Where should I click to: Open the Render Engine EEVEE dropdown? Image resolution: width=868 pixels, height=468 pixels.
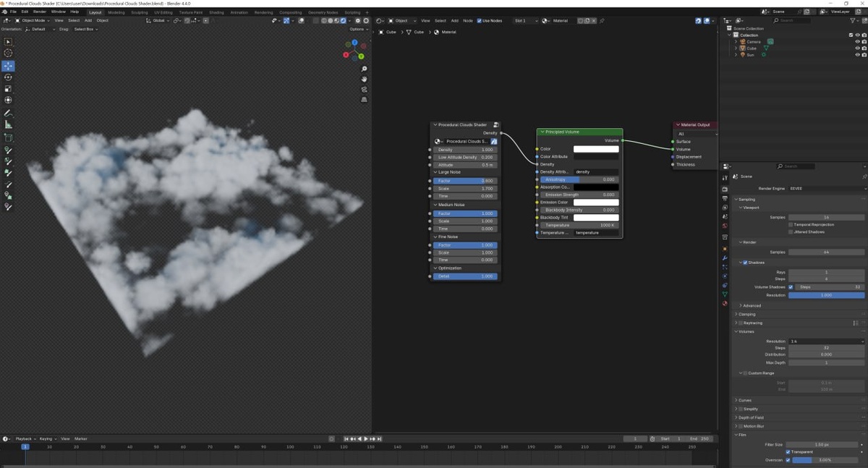tap(826, 188)
